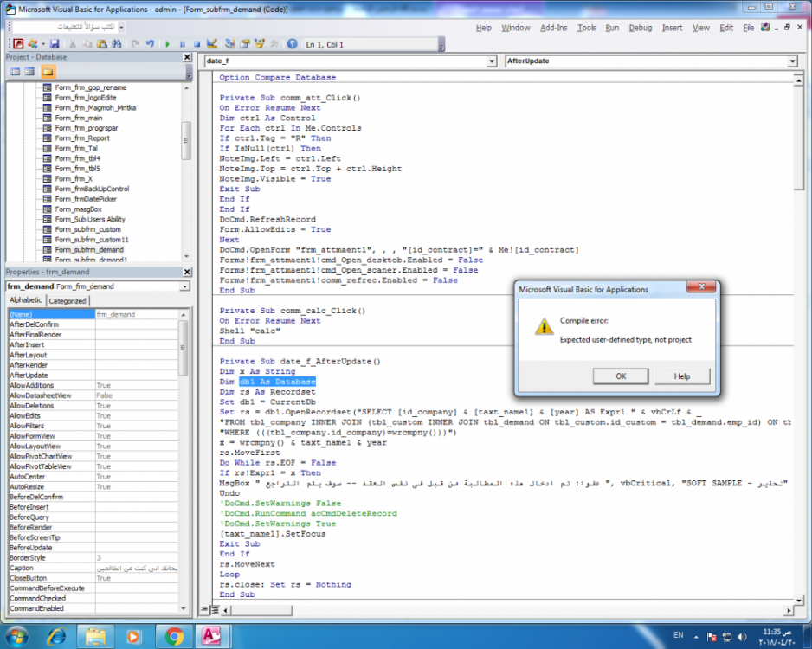The width and height of the screenshot is (812, 649).
Task: Close the compile error dialog
Action: coord(702,286)
